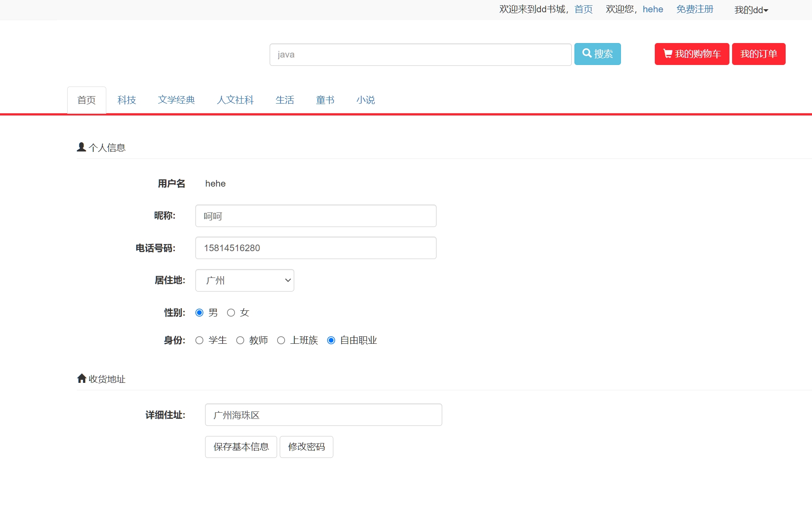812x526 pixels.
Task: Click the 详细住址 address input field
Action: (323, 415)
